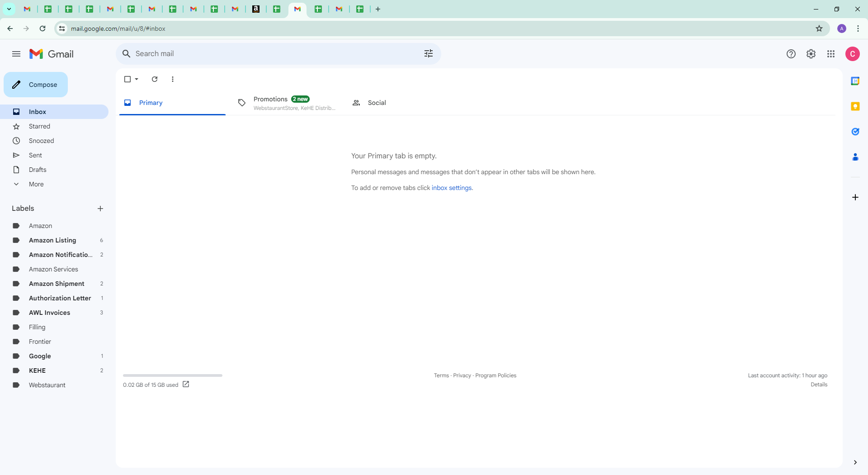Open Settings gear icon
Image resolution: width=868 pixels, height=475 pixels.
[811, 54]
